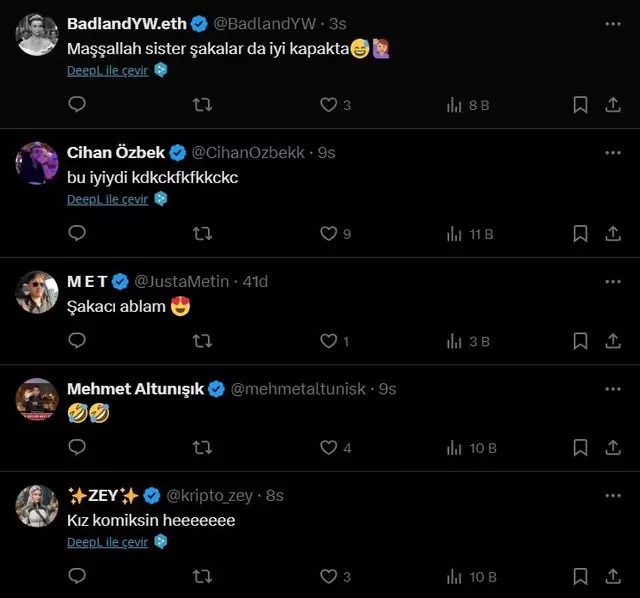640x598 pixels.
Task: Retweet the ZEY tweet
Action: (x=202, y=576)
